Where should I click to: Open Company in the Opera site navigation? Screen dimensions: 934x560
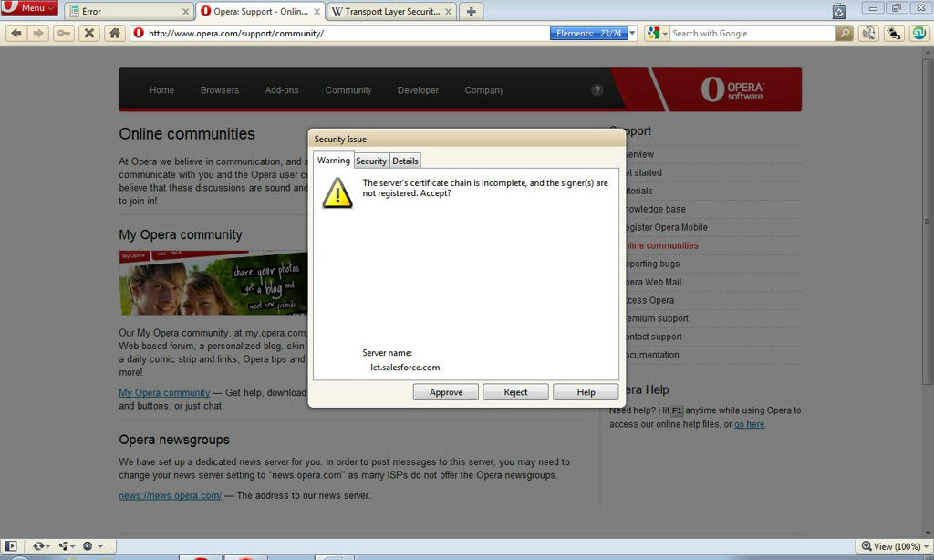pos(484,90)
